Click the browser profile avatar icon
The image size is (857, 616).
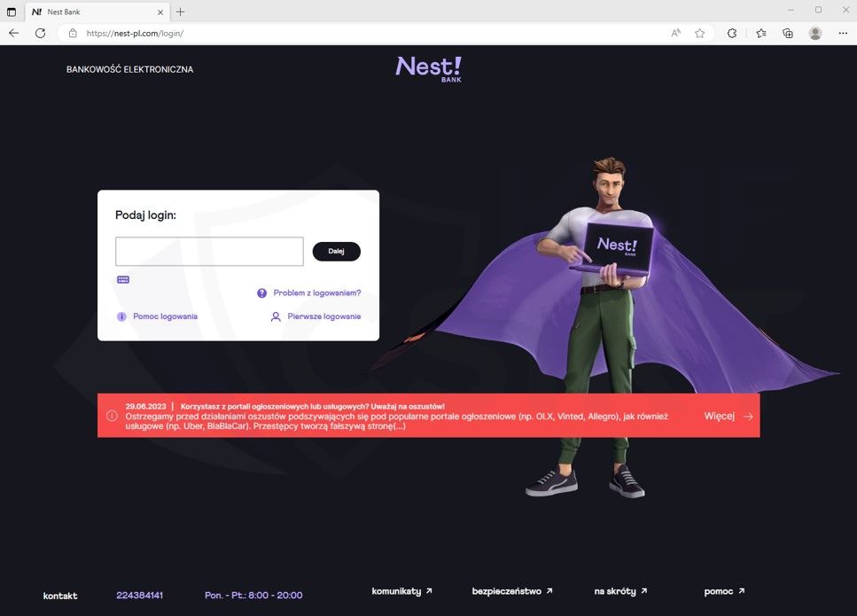click(815, 34)
